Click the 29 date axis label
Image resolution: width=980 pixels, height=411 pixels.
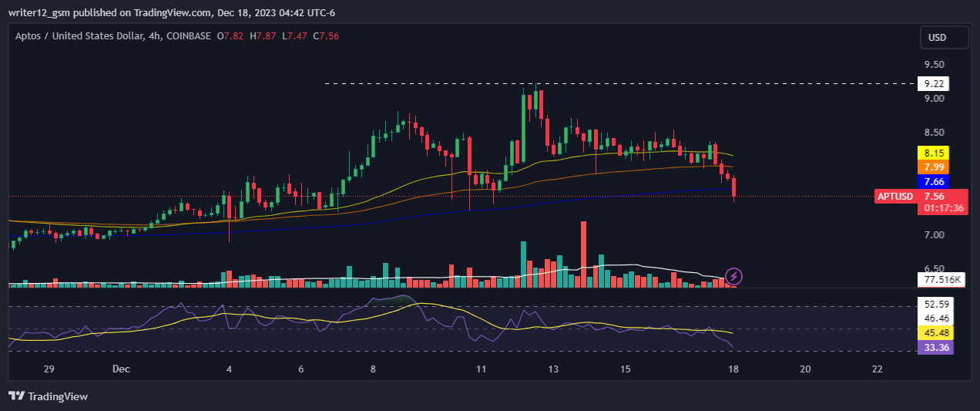pyautogui.click(x=49, y=369)
